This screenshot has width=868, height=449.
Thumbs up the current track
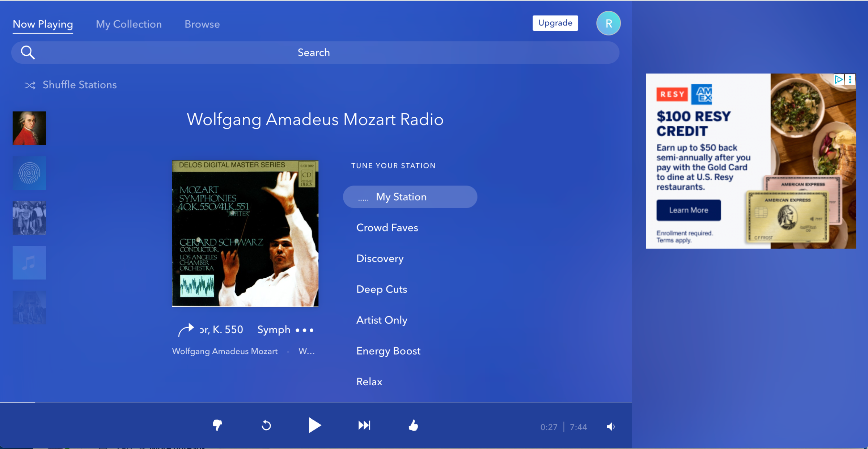click(414, 426)
